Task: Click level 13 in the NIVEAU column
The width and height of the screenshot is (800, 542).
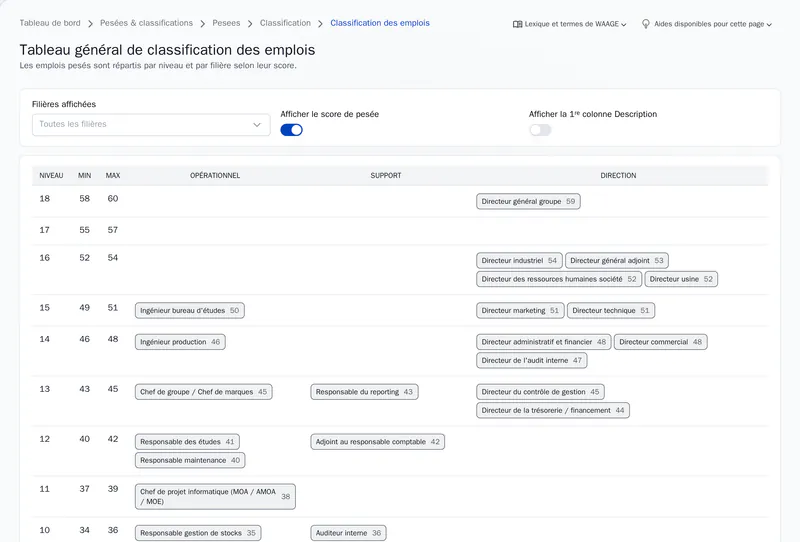Action: [x=45, y=389]
